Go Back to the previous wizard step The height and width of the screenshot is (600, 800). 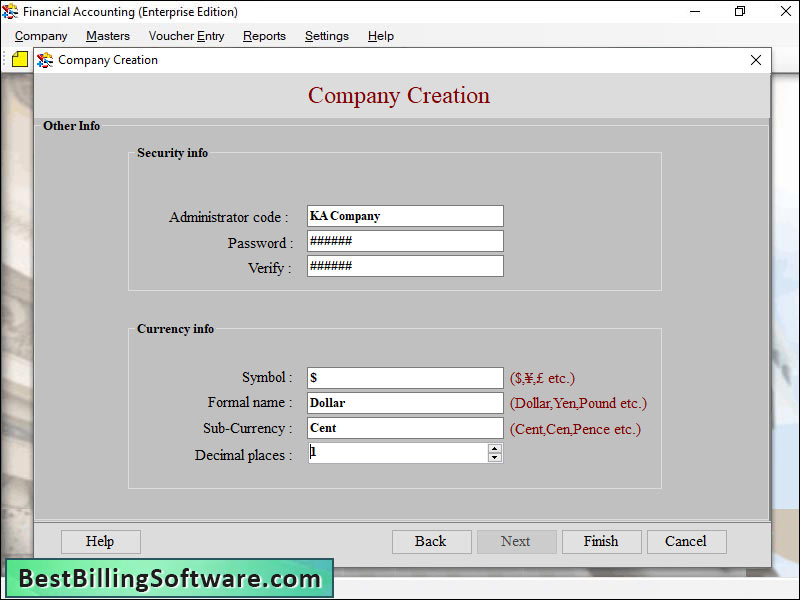[431, 541]
